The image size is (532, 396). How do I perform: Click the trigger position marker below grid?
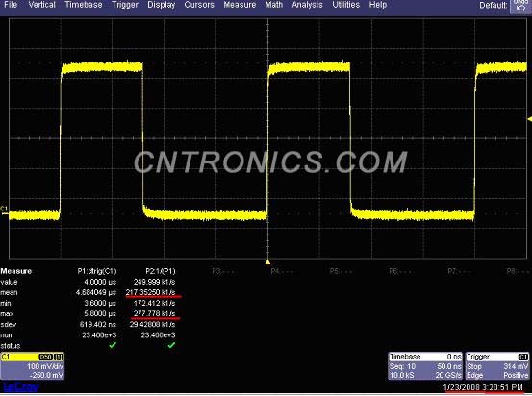tap(267, 262)
